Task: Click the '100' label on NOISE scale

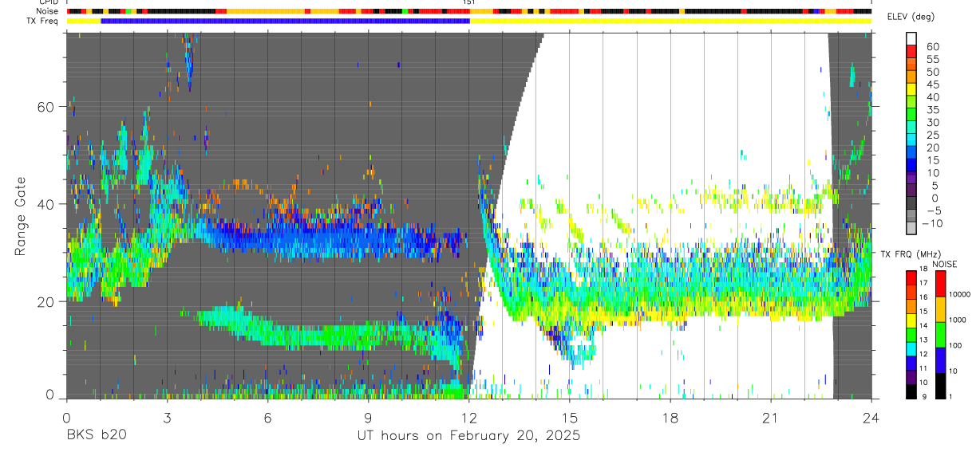Action: tap(956, 346)
